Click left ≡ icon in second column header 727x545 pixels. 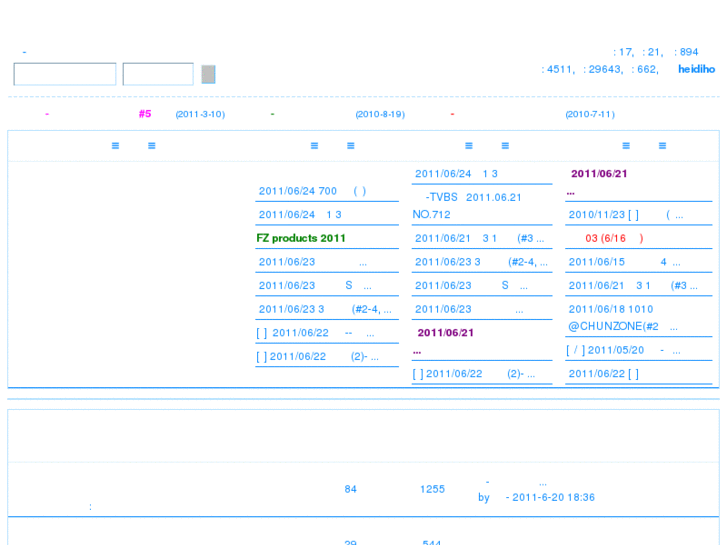tap(314, 146)
